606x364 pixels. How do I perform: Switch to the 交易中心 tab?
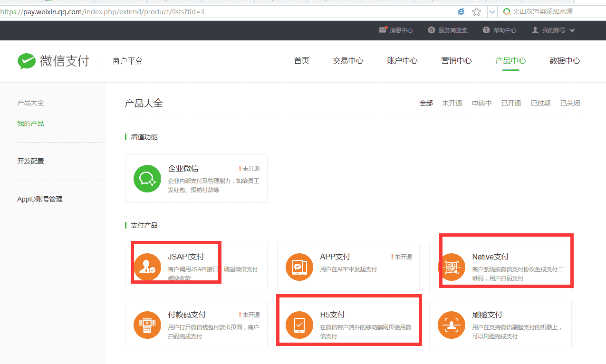coord(348,61)
